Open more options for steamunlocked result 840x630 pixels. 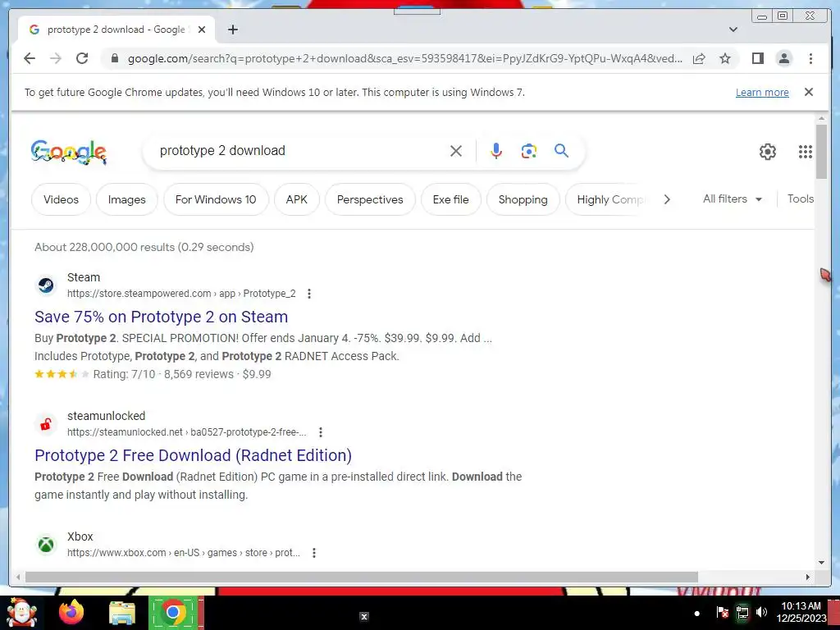[321, 432]
